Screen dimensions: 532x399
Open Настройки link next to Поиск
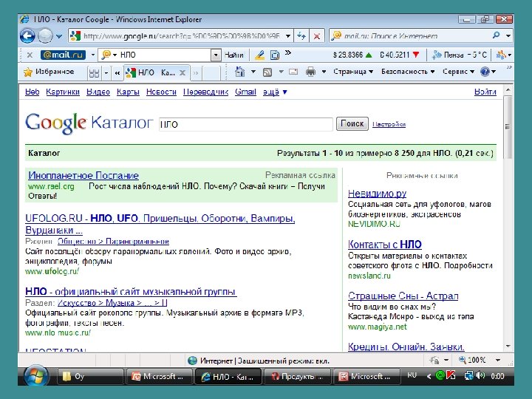[x=389, y=125]
